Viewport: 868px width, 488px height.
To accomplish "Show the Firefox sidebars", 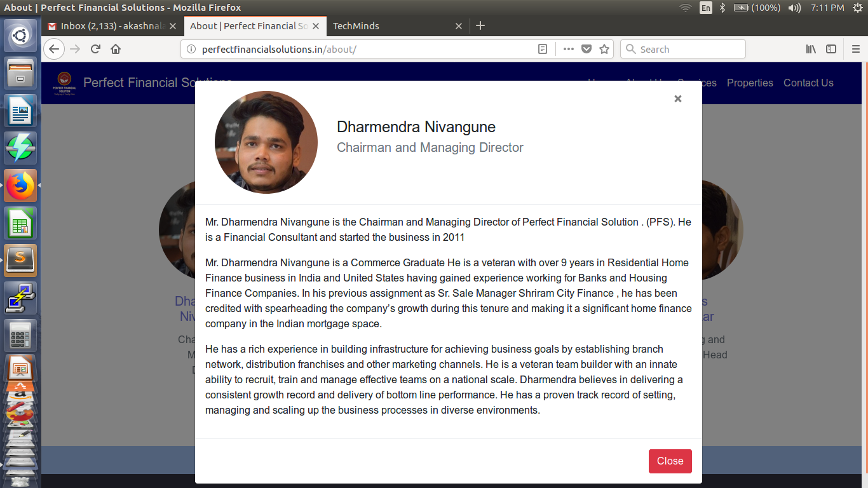I will pos(831,49).
